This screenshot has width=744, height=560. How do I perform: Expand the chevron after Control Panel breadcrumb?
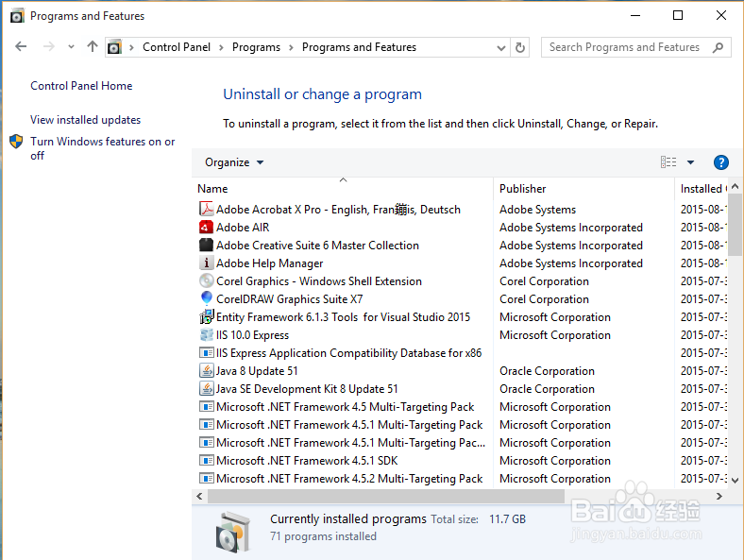[x=221, y=47]
